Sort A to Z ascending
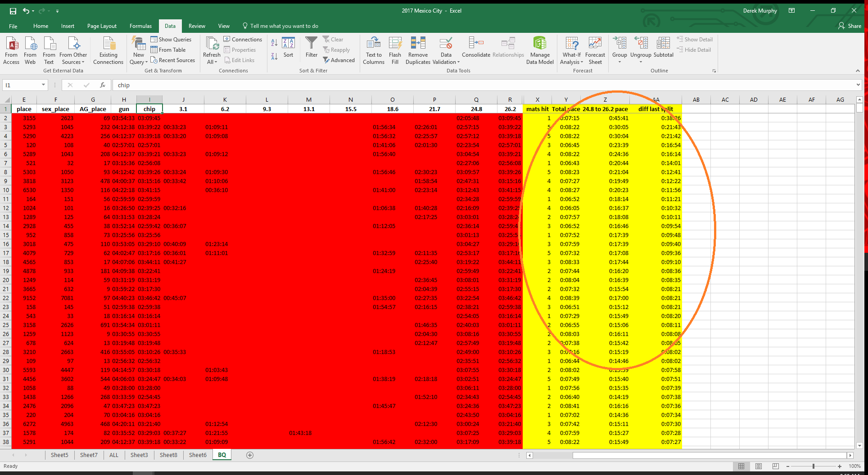The image size is (868, 475). click(x=274, y=42)
